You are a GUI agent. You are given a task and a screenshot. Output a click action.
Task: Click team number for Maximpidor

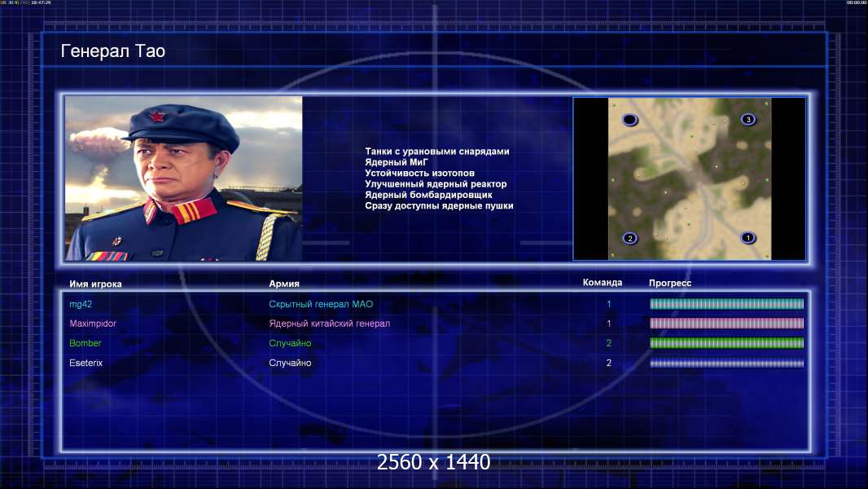click(609, 324)
